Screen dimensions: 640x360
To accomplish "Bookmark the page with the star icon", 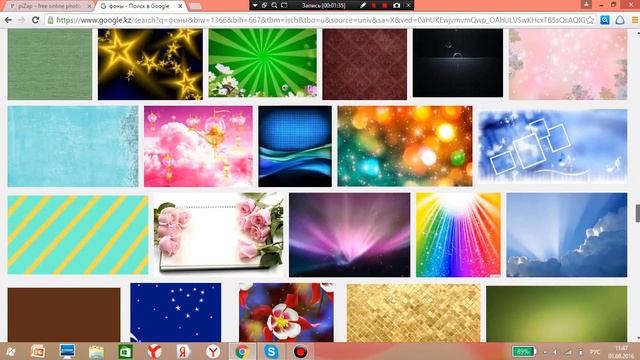I will point(590,20).
